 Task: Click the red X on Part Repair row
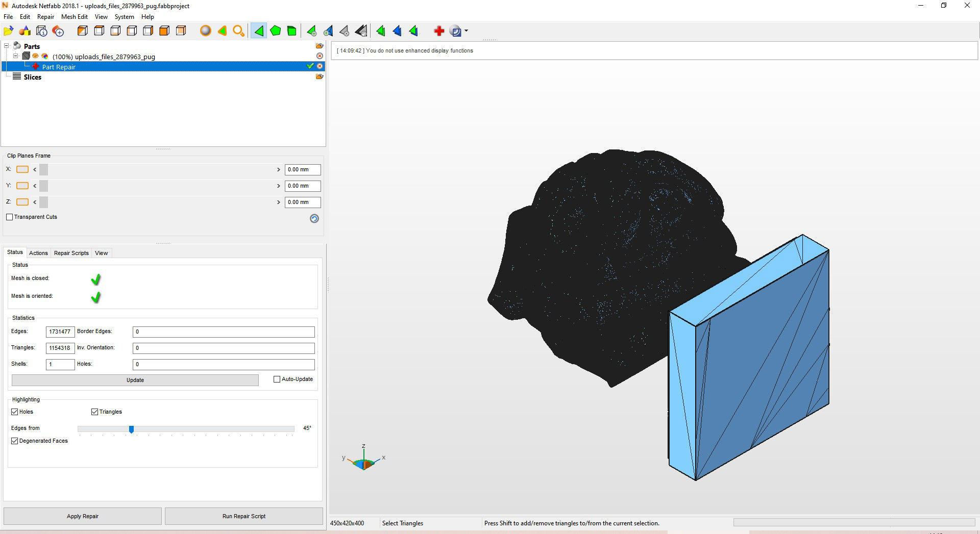click(320, 66)
